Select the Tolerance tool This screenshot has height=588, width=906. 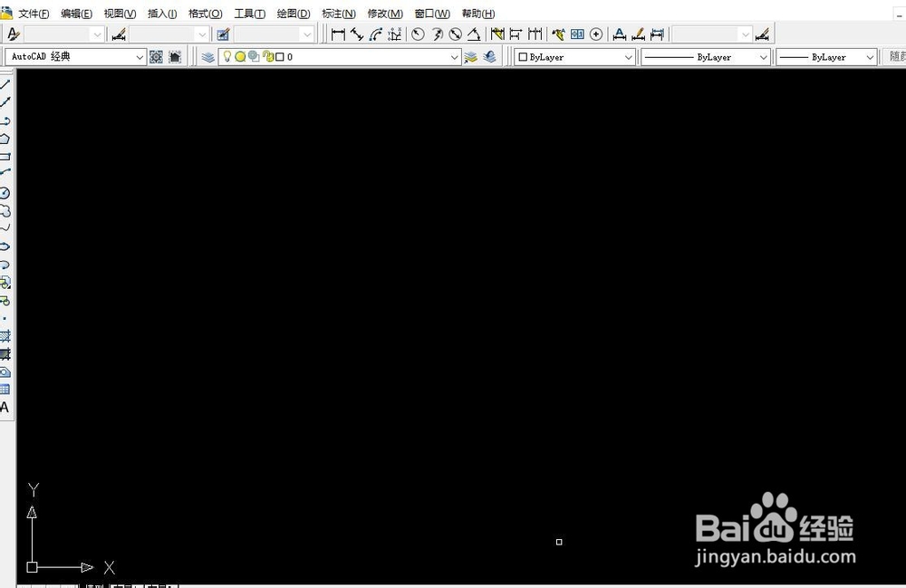click(577, 34)
